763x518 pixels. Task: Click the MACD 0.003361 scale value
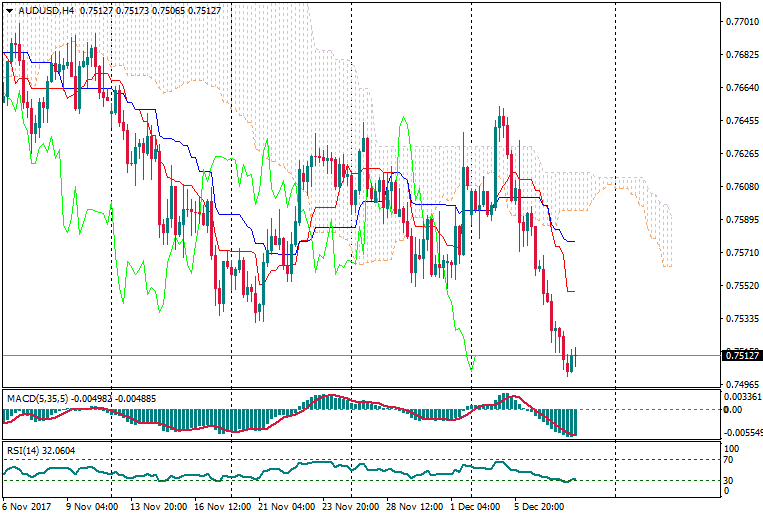click(x=742, y=396)
